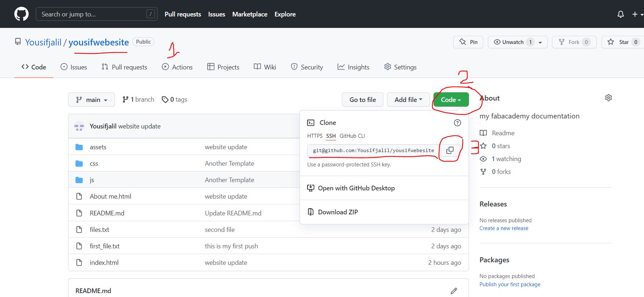Click the Yousifjalil avatar in commit header
This screenshot has height=297, width=644.
(79, 126)
